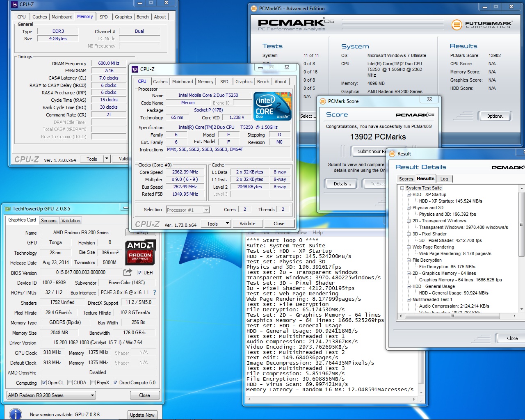The width and height of the screenshot is (525, 420).
Task: Click the AMD Radeon Graphics logo in GPU-Z
Action: (140, 252)
